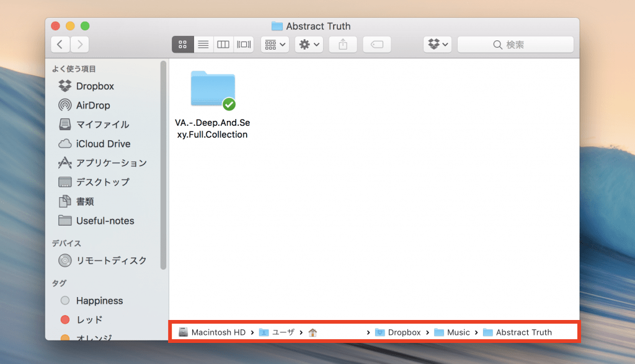635x364 pixels.
Task: Open the VA.-.Deep.And.Sexy.Full.Collection folder
Action: point(213,90)
